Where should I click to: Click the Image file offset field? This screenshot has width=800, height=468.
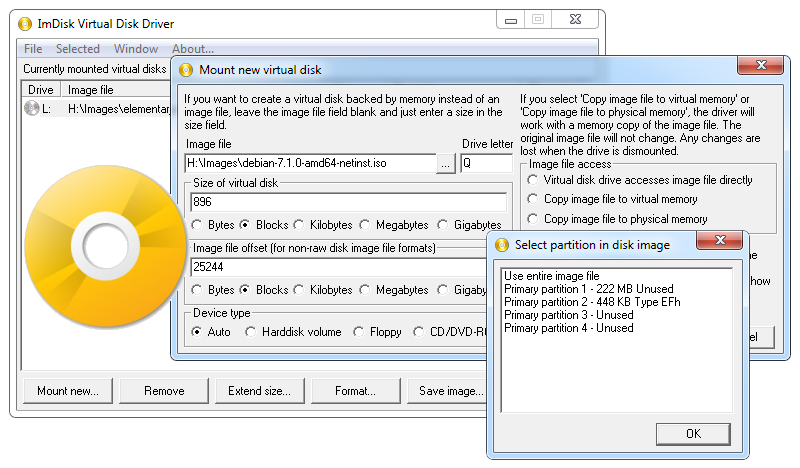pyautogui.click(x=339, y=267)
